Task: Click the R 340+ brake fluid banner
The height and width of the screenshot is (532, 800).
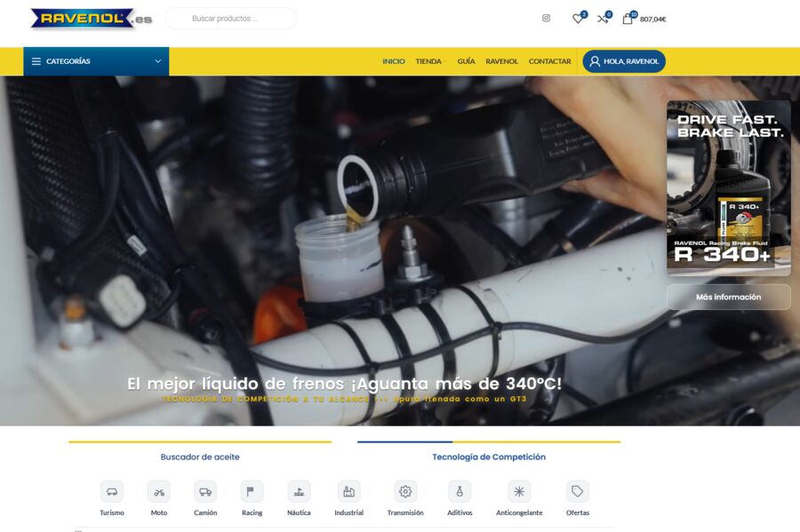Action: tap(729, 188)
